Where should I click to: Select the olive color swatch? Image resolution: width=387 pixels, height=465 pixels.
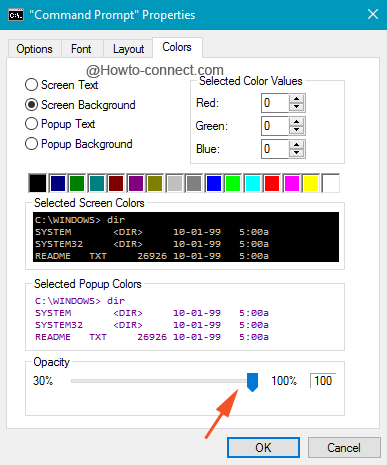[155, 183]
